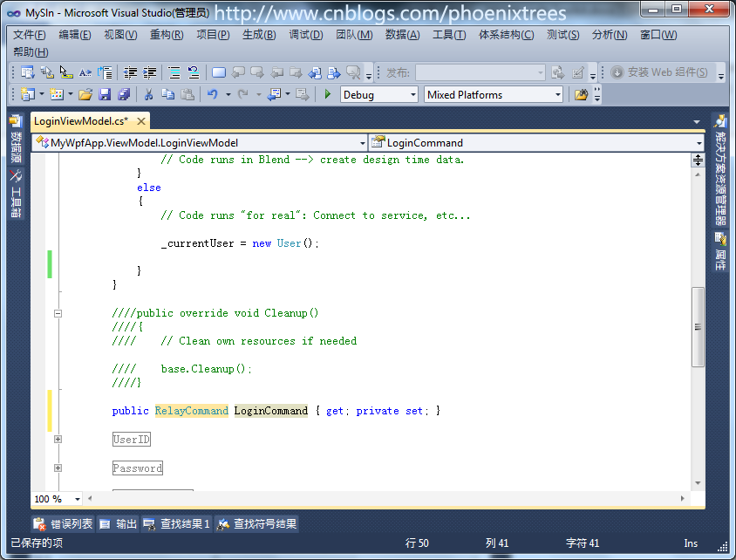736x560 pixels.
Task: Decrease the line indent
Action: click(130, 72)
